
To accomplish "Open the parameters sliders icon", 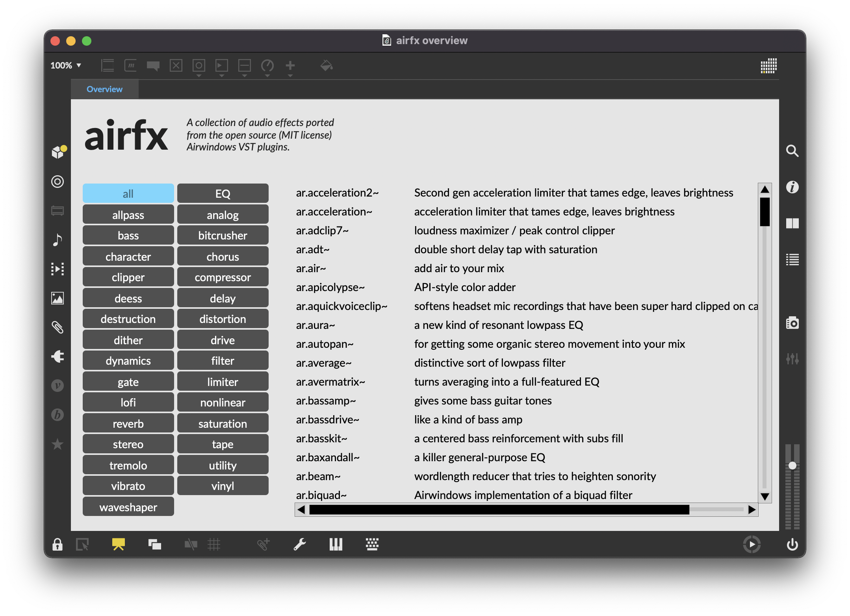I will click(792, 359).
